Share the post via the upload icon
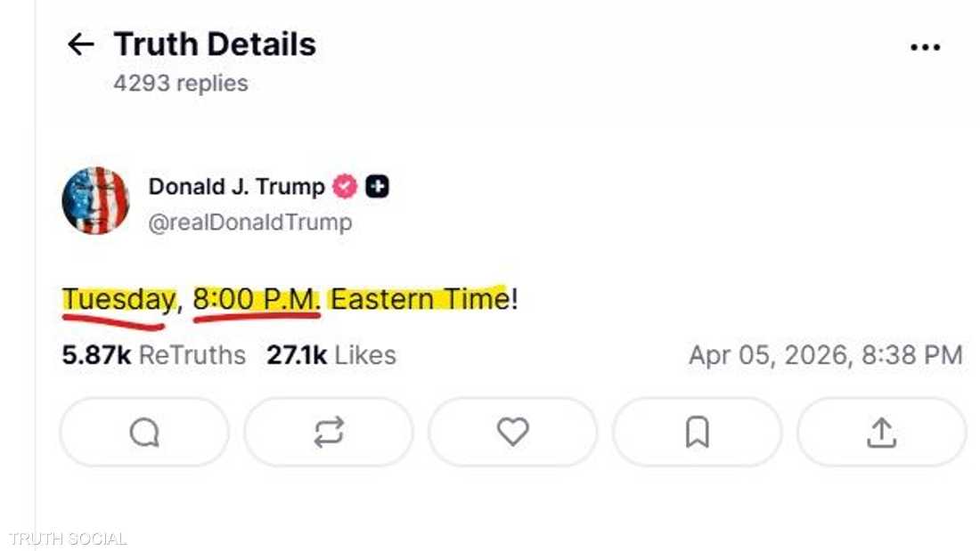This screenshot has height=551, width=980. click(x=881, y=433)
